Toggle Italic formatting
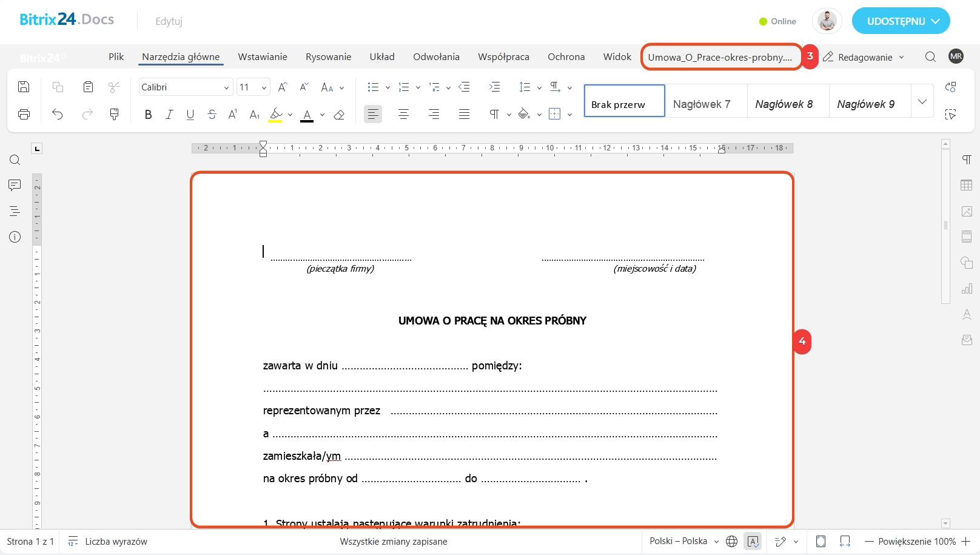Viewport: 980px width, 555px height. tap(169, 114)
